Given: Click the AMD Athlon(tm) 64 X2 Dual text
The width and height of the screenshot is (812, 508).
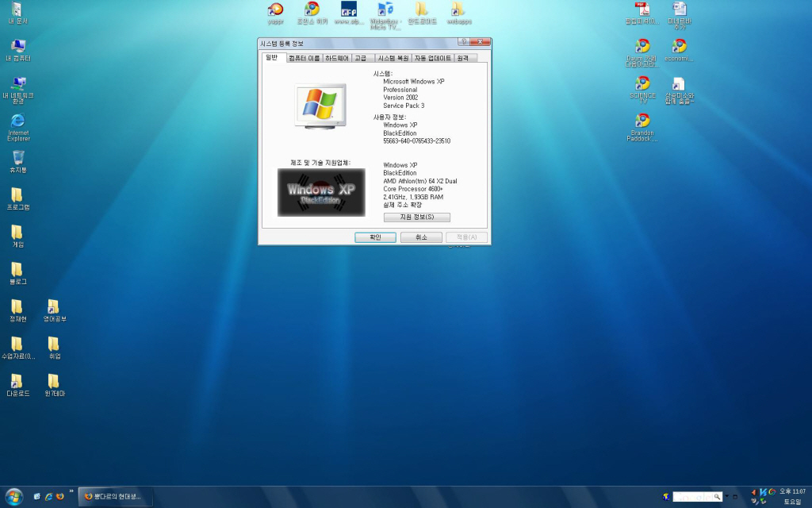Looking at the screenshot, I should point(420,182).
